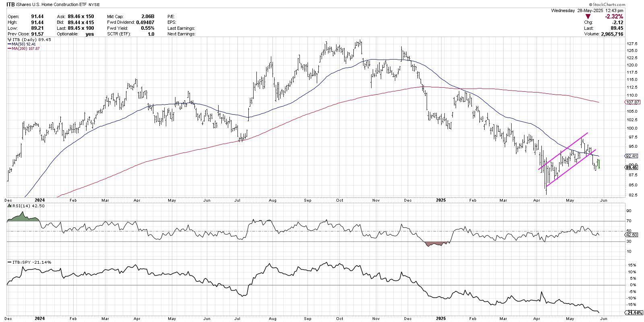
Task: Click the Nov label on price time axis
Action: coord(376,200)
